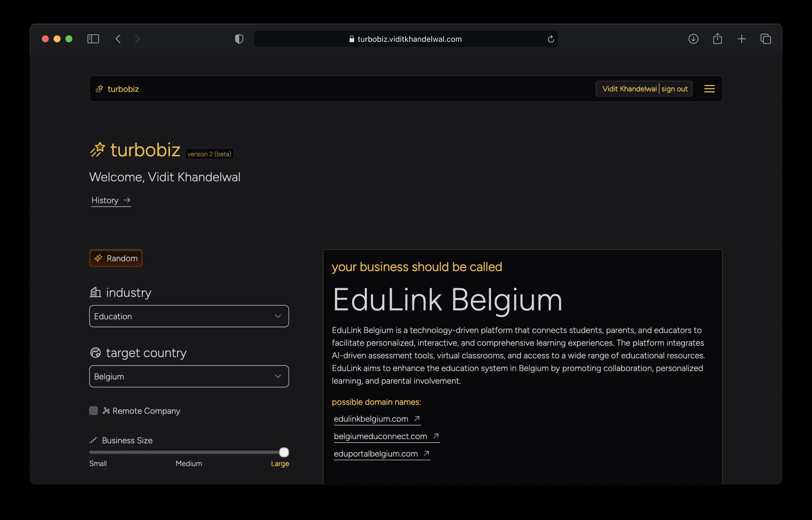Click the sparkle icon inside the Random button
The image size is (812, 520).
click(x=99, y=258)
